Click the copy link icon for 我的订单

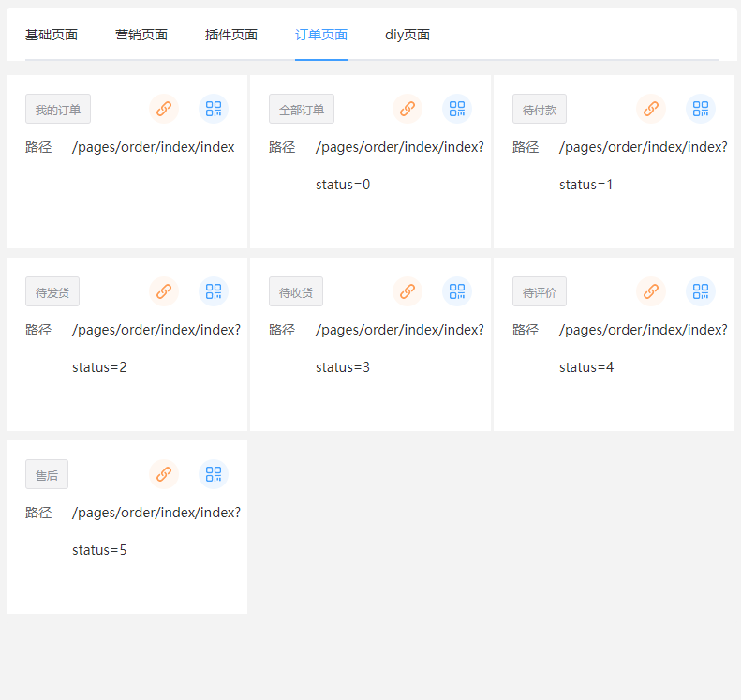pos(164,109)
